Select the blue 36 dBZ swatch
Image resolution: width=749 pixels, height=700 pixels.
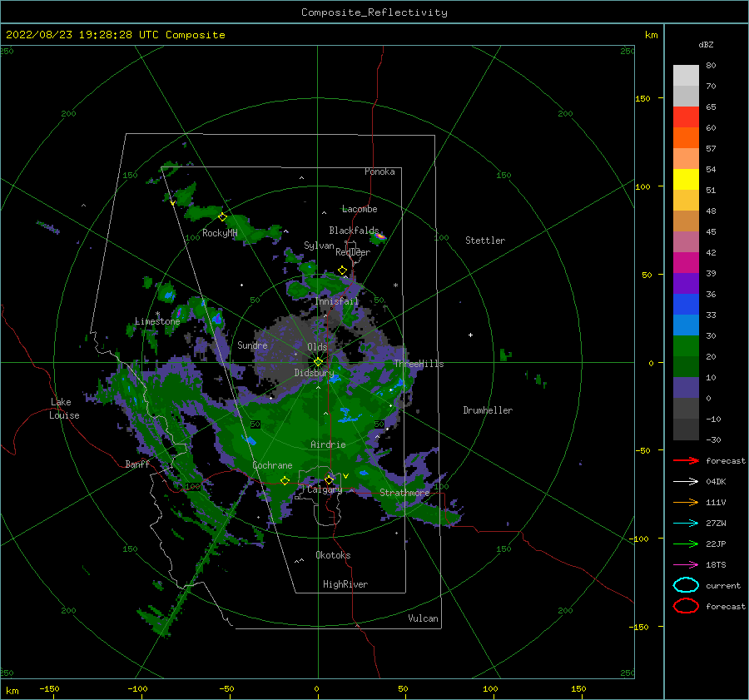tap(686, 304)
